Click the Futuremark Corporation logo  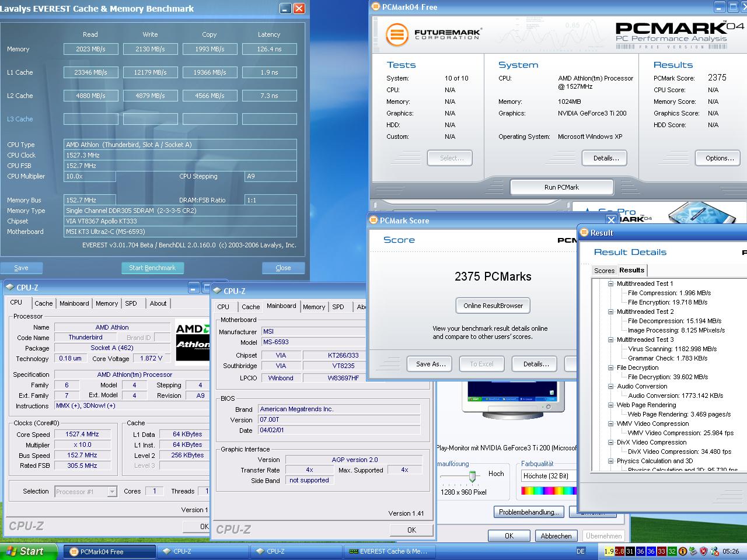click(x=434, y=35)
